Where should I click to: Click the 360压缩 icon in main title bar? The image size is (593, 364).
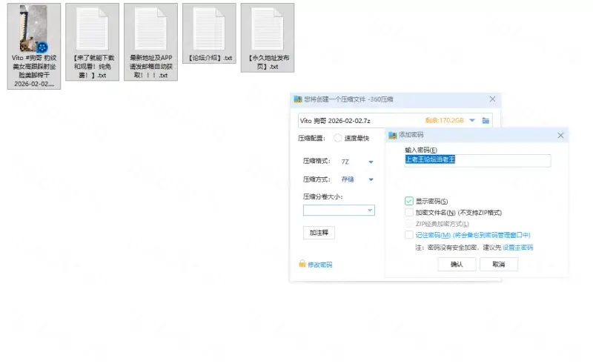point(298,99)
